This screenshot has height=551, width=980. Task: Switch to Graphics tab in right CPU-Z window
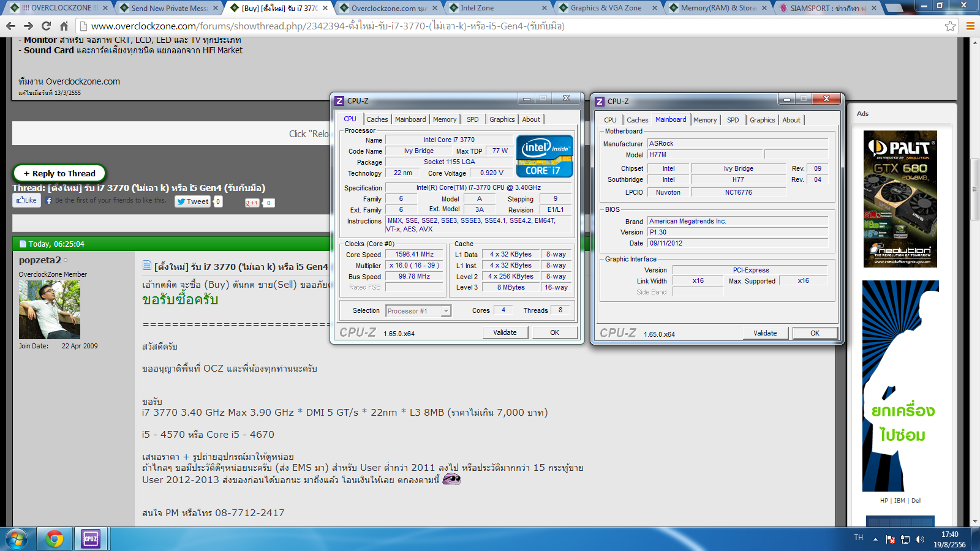click(x=763, y=120)
